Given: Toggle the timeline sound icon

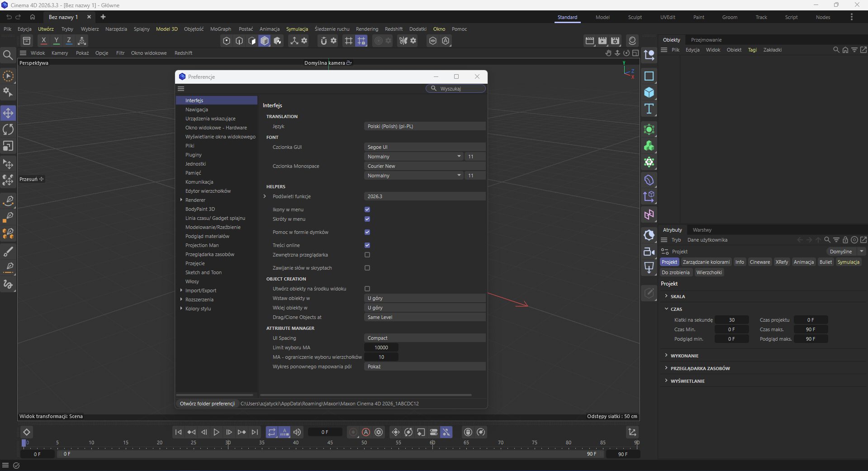Looking at the screenshot, I should [297, 432].
